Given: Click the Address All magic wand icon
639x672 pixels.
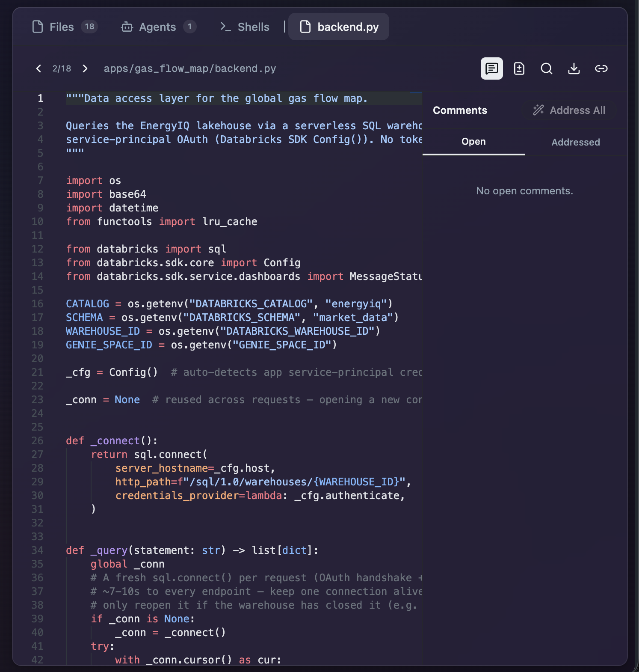Looking at the screenshot, I should click(538, 110).
